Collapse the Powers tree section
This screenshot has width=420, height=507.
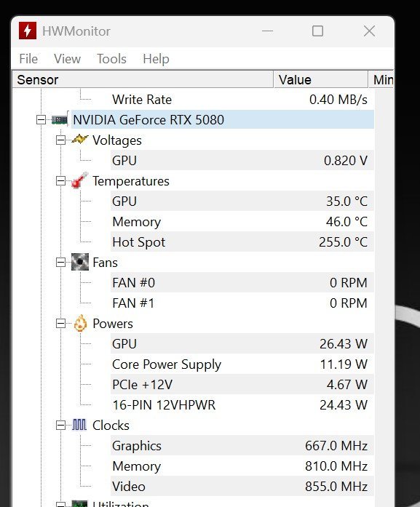click(60, 324)
